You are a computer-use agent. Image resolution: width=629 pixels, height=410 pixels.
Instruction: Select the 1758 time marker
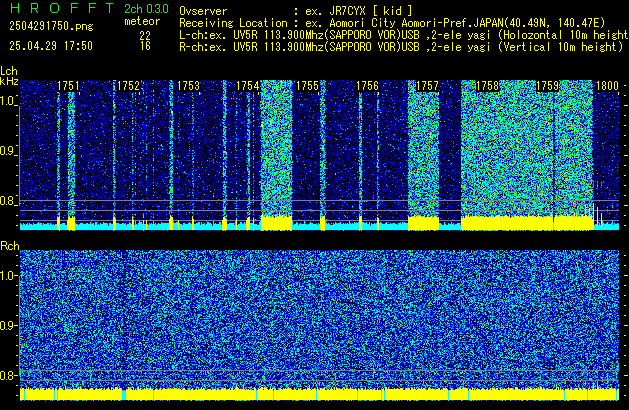coord(487,86)
